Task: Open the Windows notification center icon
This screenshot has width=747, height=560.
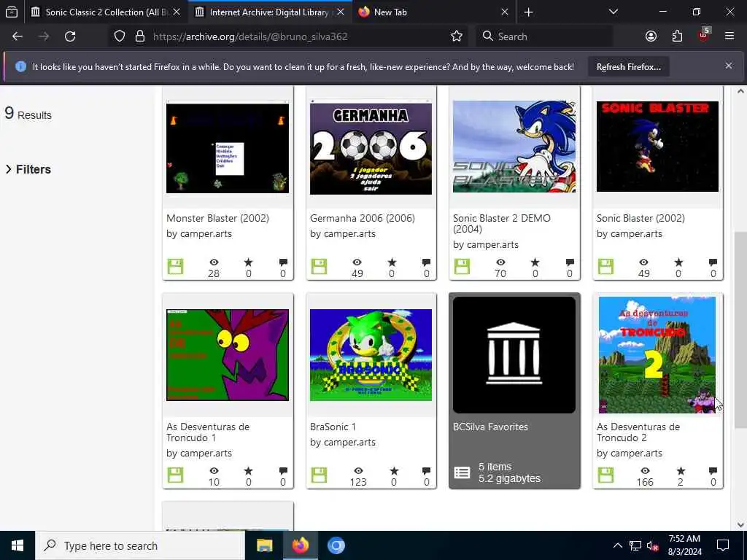Action: coord(723,545)
